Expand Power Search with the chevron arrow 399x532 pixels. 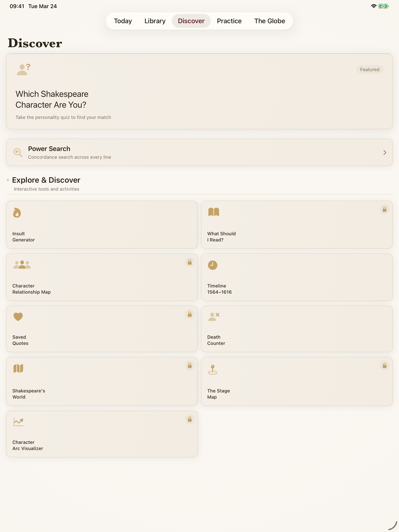(x=385, y=153)
